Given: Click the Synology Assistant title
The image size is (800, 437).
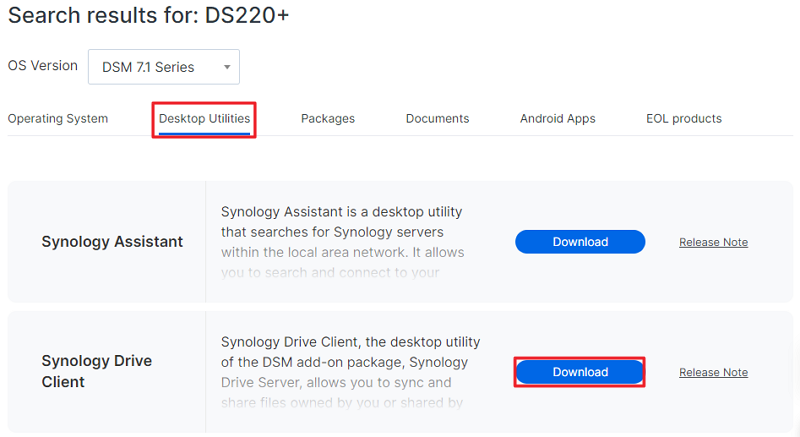Looking at the screenshot, I should pos(112,241).
